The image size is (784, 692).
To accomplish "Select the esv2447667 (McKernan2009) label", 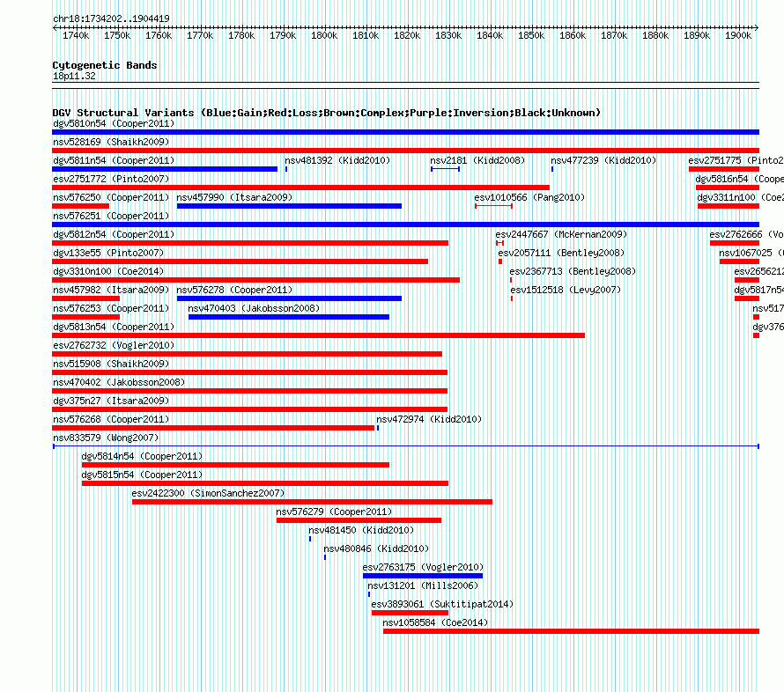I will pyautogui.click(x=561, y=234).
